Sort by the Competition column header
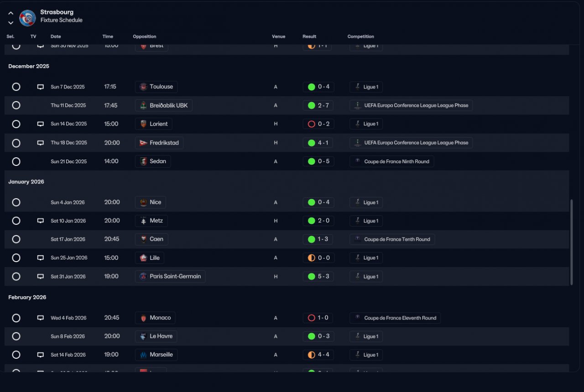 pyautogui.click(x=360, y=36)
